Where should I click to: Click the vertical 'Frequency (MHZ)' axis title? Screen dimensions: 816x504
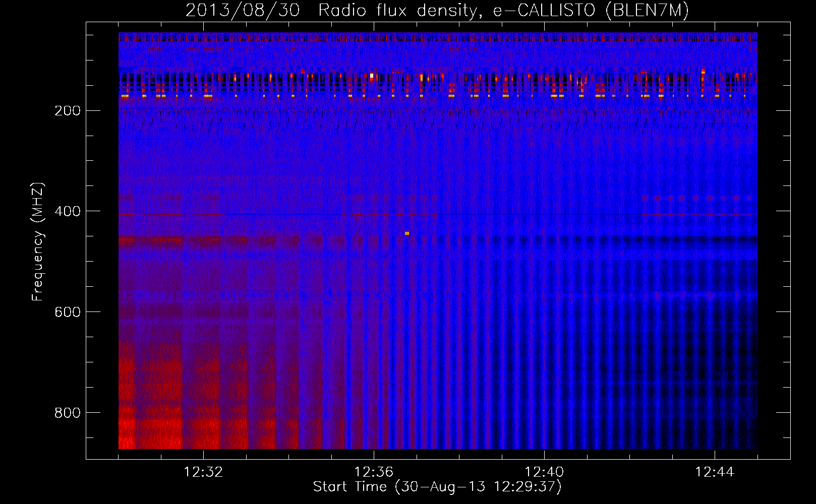pyautogui.click(x=38, y=241)
